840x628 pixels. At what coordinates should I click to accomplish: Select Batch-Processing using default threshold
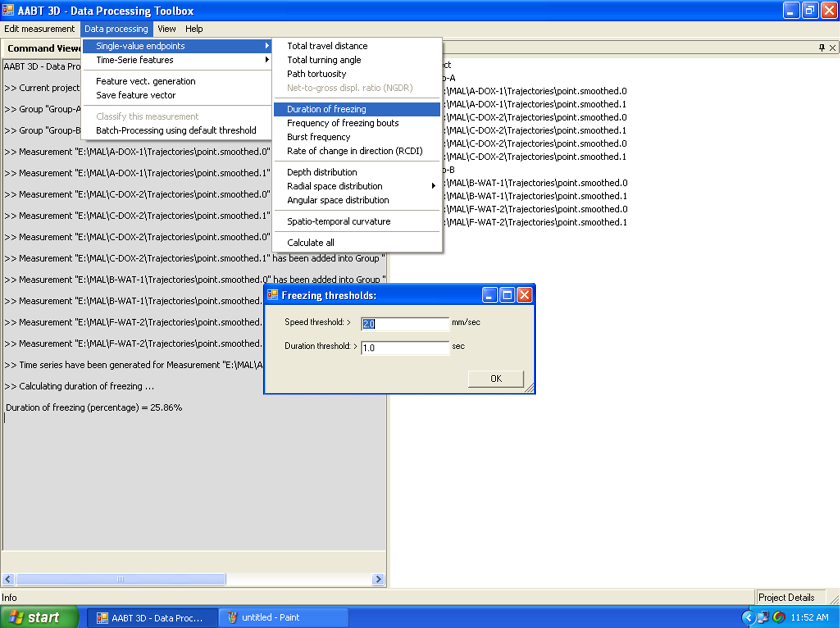pyautogui.click(x=176, y=130)
